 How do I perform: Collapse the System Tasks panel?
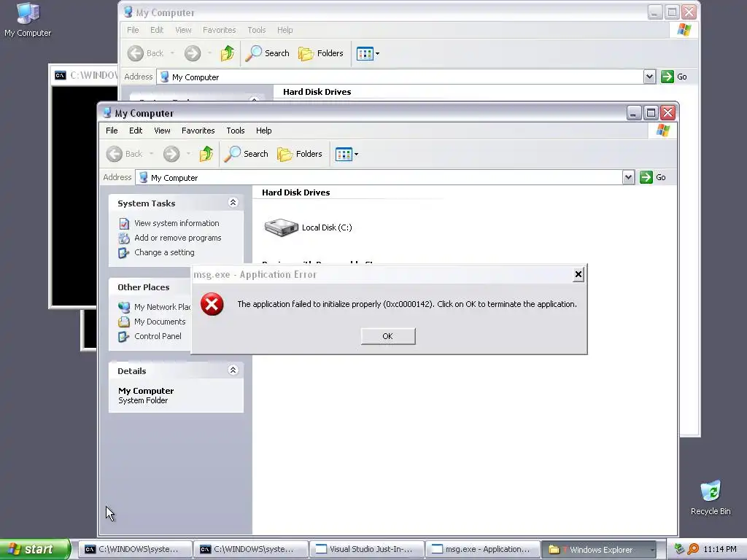[x=233, y=203]
